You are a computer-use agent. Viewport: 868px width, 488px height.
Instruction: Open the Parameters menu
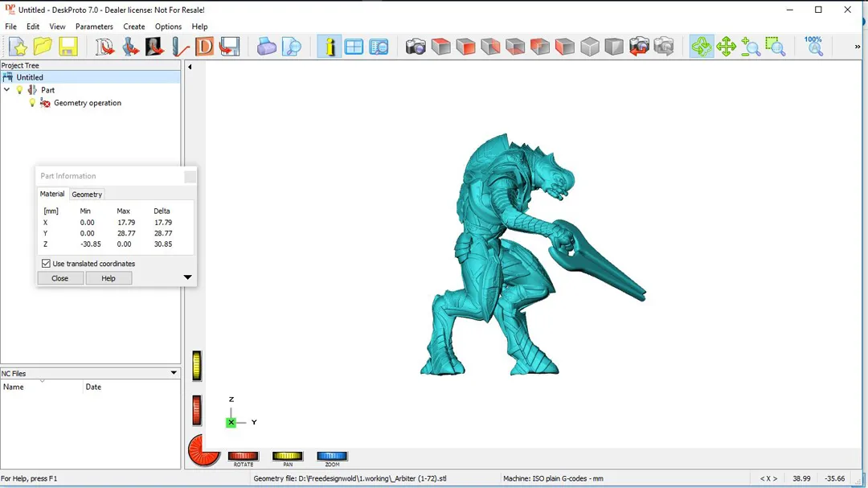(x=94, y=27)
